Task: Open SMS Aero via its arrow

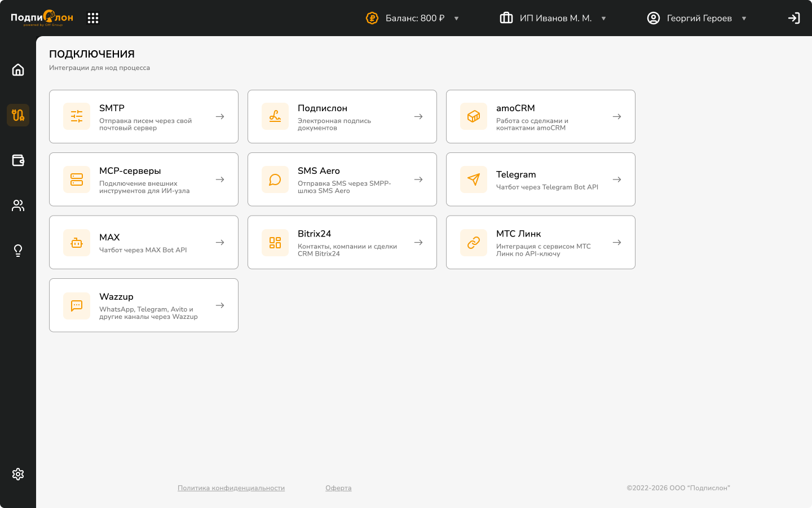Action: click(x=418, y=179)
